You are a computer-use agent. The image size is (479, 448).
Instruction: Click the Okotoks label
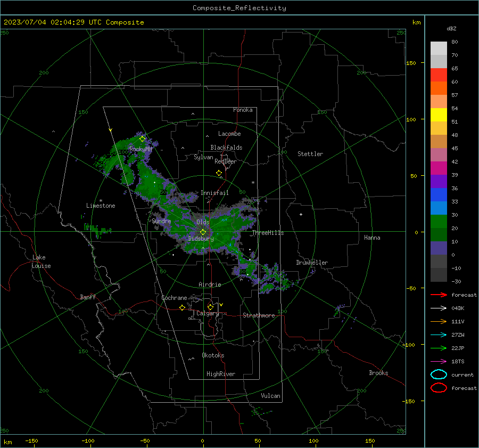(213, 355)
